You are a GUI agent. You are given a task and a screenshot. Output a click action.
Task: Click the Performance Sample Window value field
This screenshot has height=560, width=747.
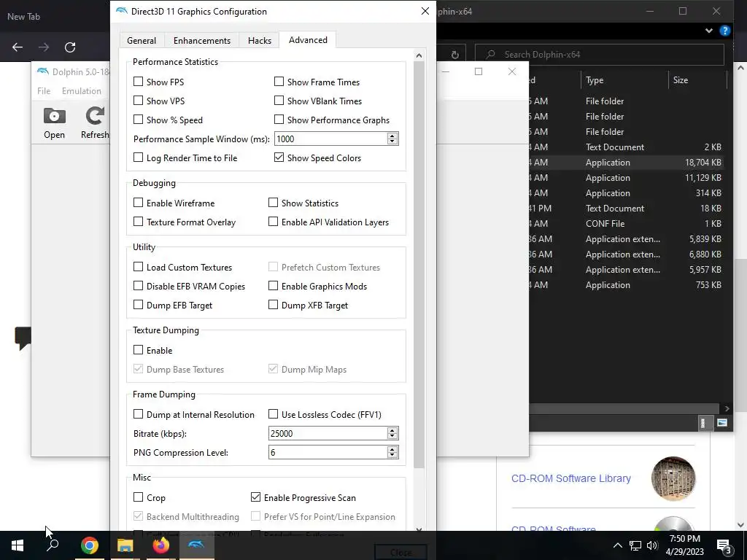(332, 139)
